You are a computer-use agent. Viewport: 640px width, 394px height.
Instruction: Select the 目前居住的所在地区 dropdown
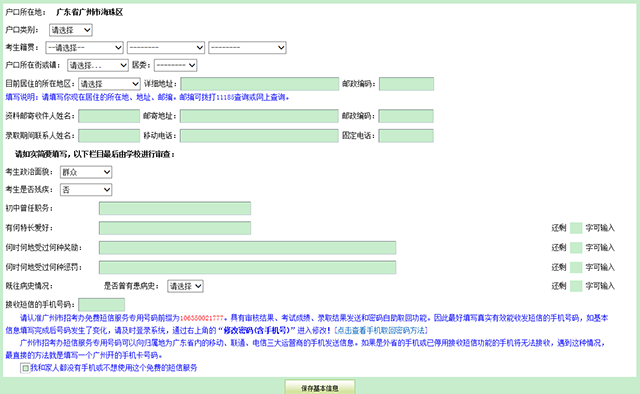coord(109,84)
